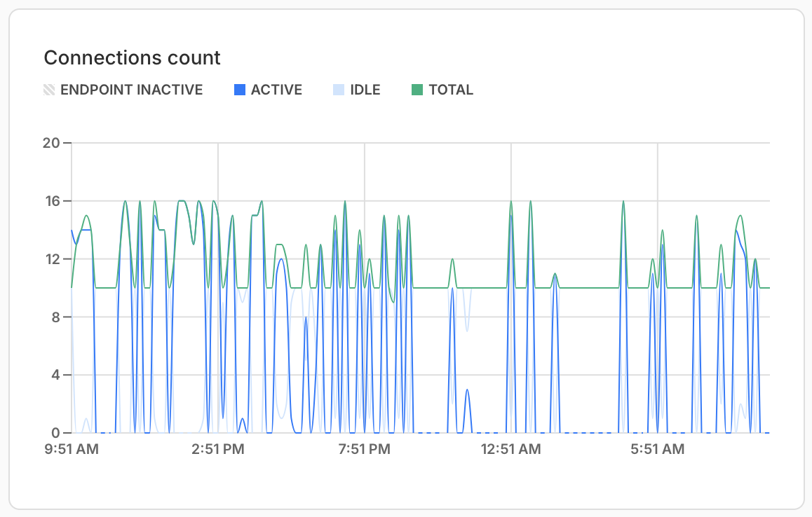Toggle the IDLE series legend label
Image resolution: width=812 pixels, height=517 pixels.
point(365,90)
